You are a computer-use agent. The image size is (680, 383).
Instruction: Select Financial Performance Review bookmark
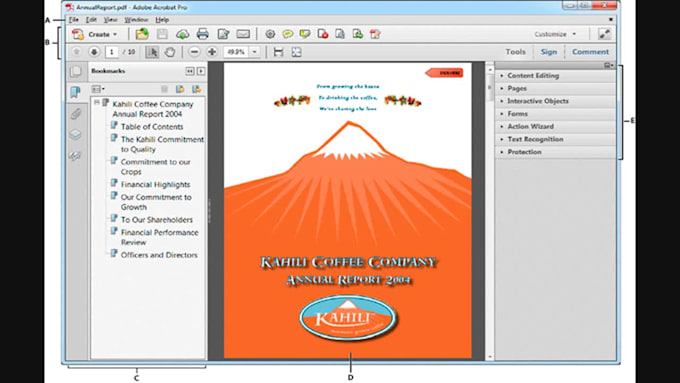coord(159,237)
